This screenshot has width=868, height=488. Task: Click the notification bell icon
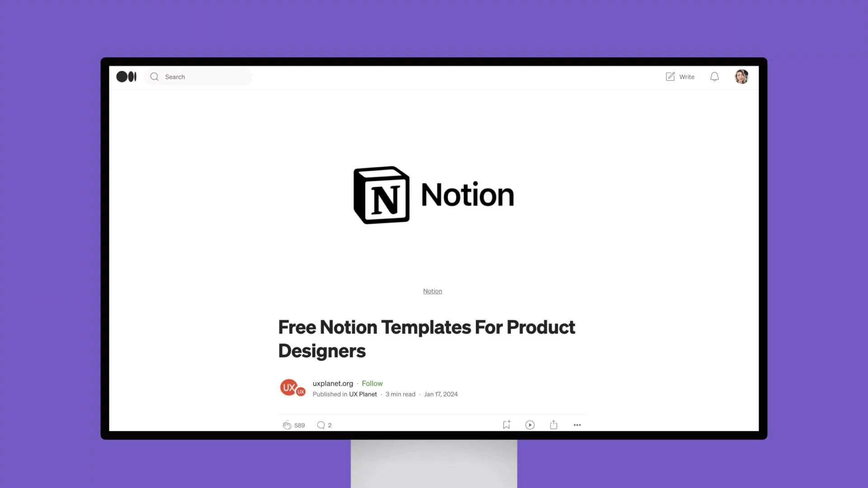click(715, 76)
